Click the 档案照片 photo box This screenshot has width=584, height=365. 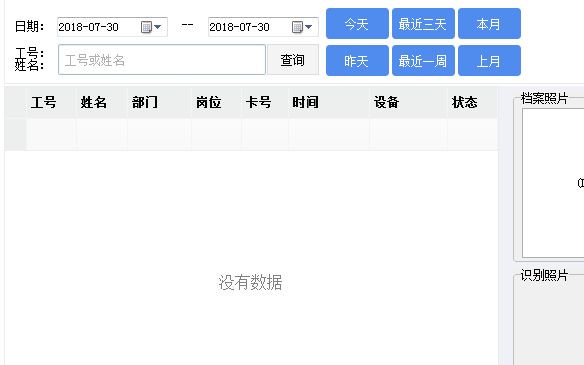click(553, 183)
